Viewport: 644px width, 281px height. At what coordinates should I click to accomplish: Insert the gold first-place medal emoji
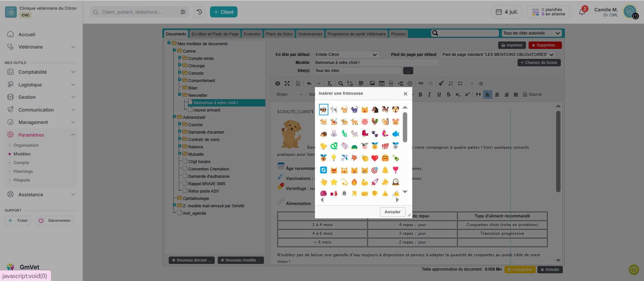375,146
